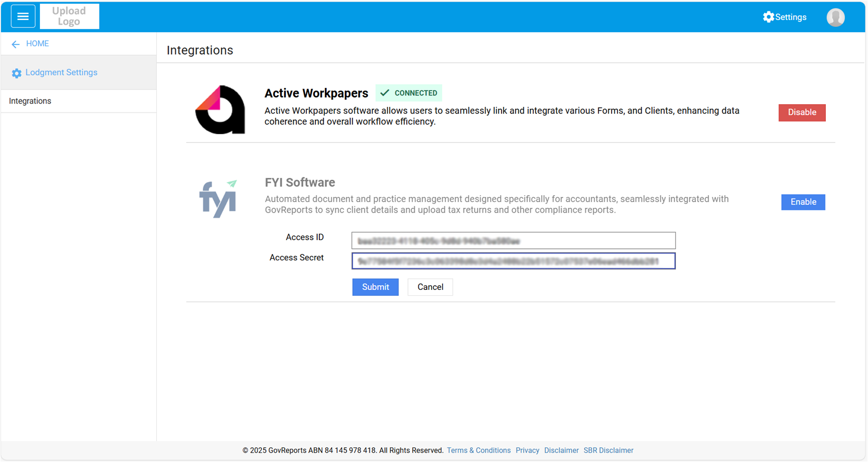Click the Access ID label
Viewport: 868px width, 462px height.
(x=305, y=237)
